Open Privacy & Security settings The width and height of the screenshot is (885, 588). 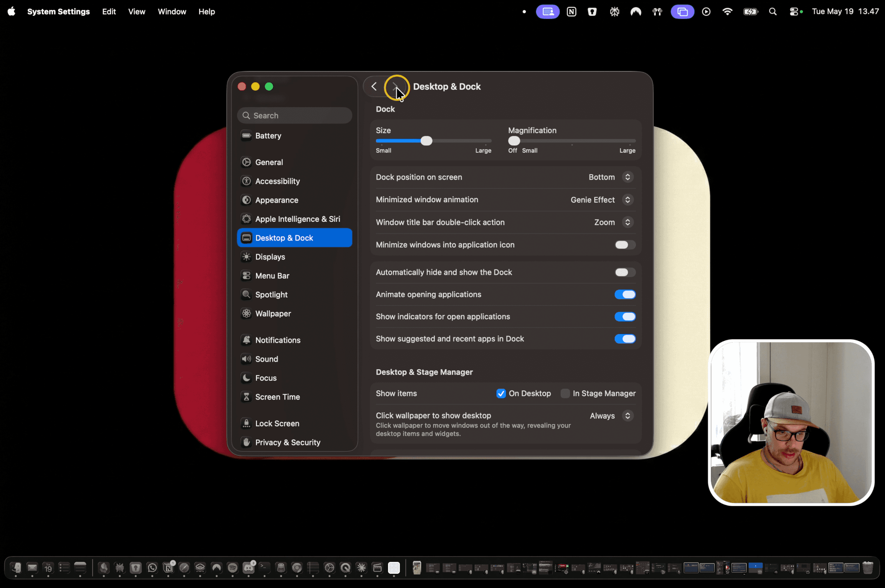[x=294, y=443]
